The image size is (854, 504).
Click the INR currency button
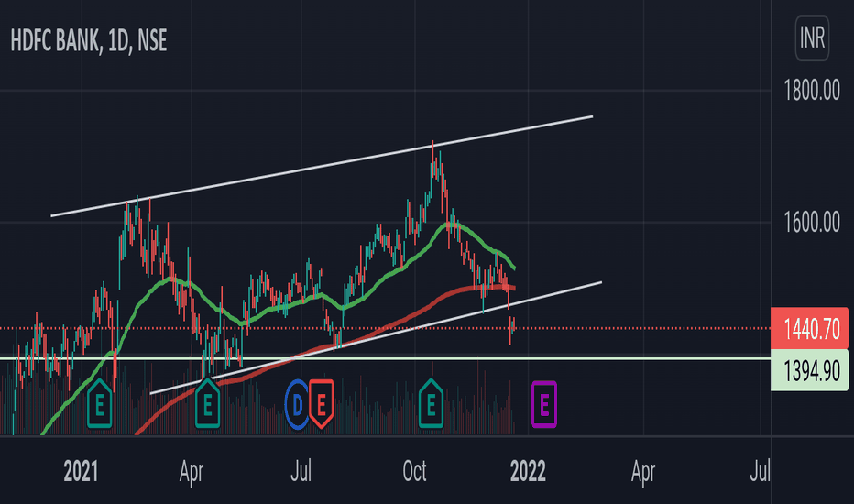[x=812, y=38]
